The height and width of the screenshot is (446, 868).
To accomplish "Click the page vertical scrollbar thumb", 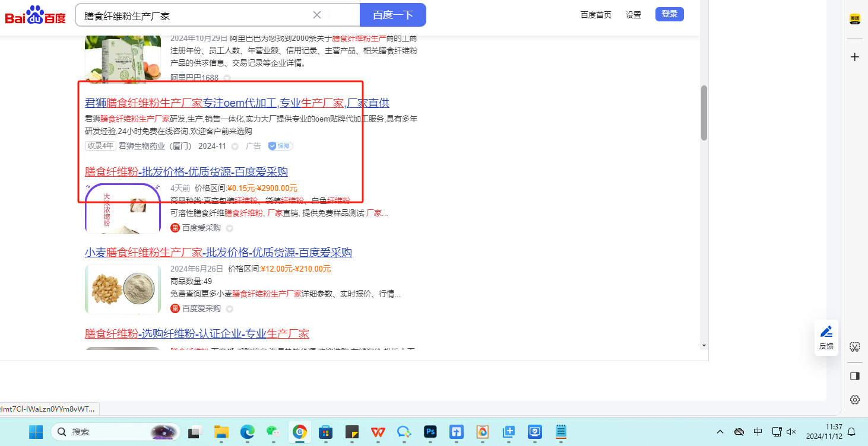I will pos(704,113).
